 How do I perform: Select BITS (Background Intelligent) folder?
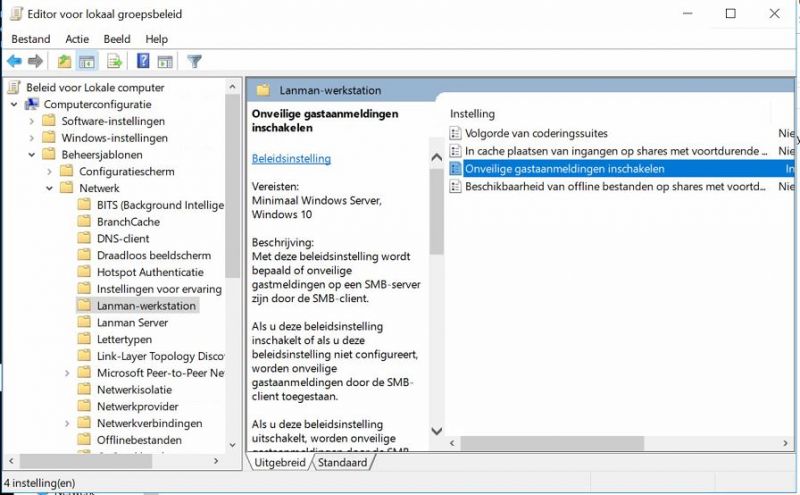160,205
